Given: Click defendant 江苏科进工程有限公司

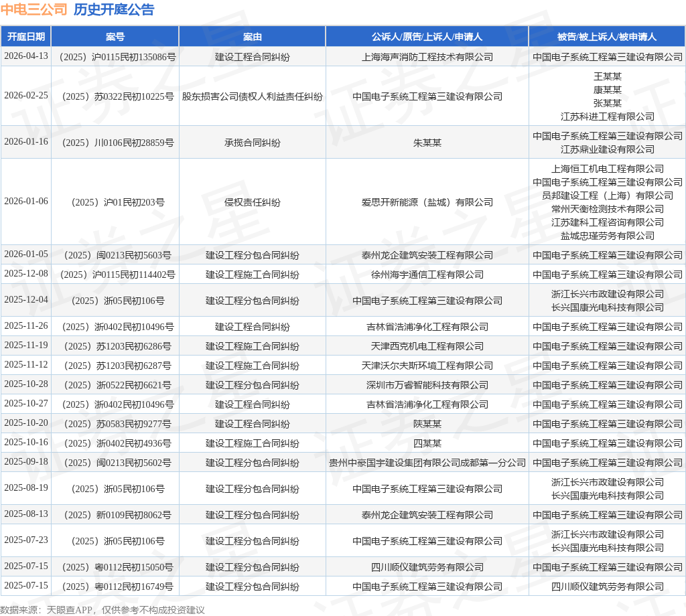Looking at the screenshot, I should (x=607, y=117).
